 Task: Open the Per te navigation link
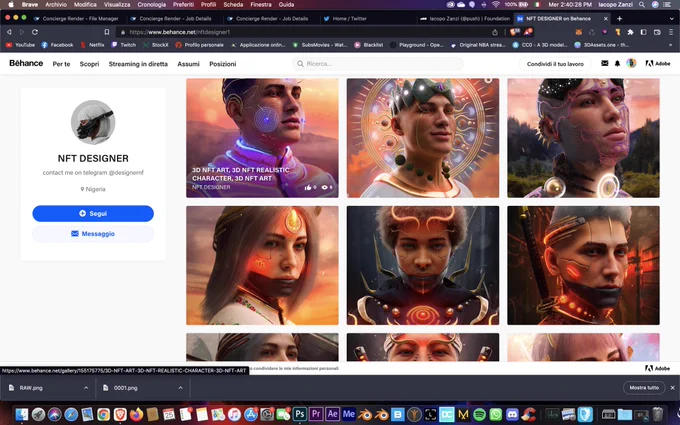click(61, 64)
